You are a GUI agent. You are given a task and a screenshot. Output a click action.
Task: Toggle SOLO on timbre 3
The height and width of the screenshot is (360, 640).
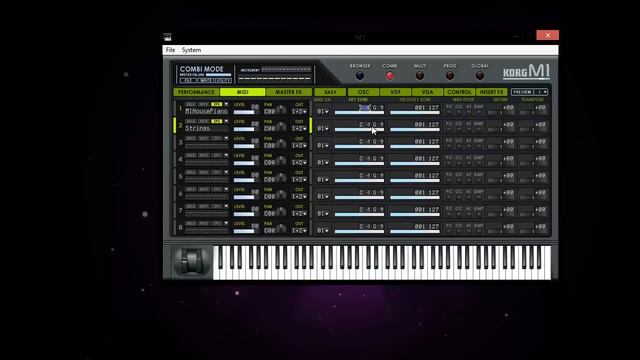tap(191, 138)
